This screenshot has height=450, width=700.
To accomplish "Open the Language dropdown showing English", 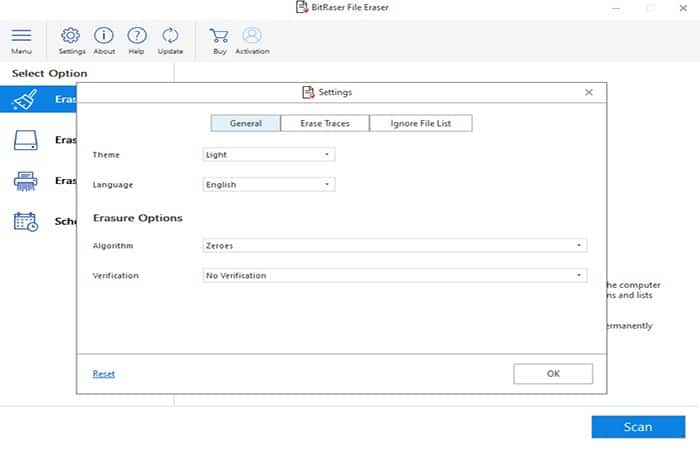I will (x=269, y=184).
